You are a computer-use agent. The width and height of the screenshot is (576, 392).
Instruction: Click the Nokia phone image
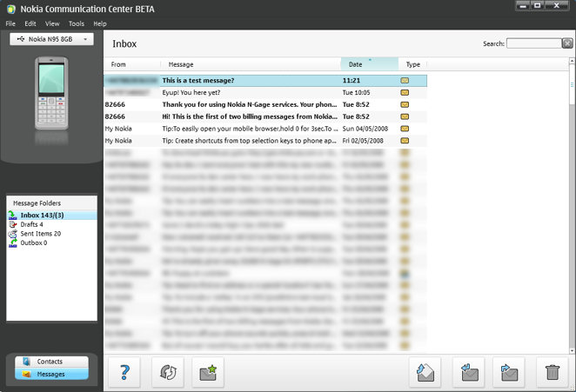click(x=51, y=95)
